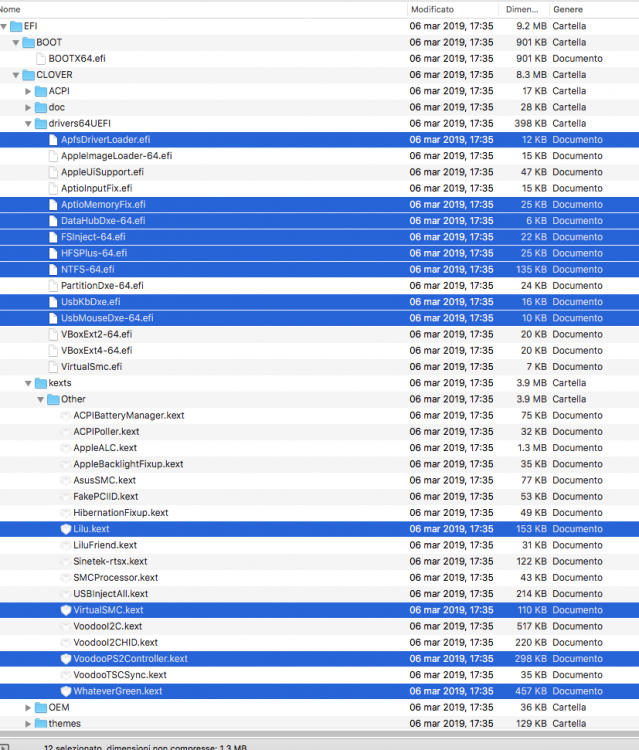Select the VoodooI2C.kext file name
Screen dimensions: 639x750
pyautogui.click(x=108, y=627)
